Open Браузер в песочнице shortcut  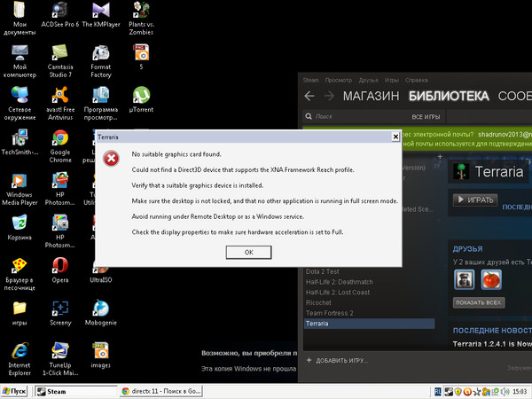(x=20, y=275)
